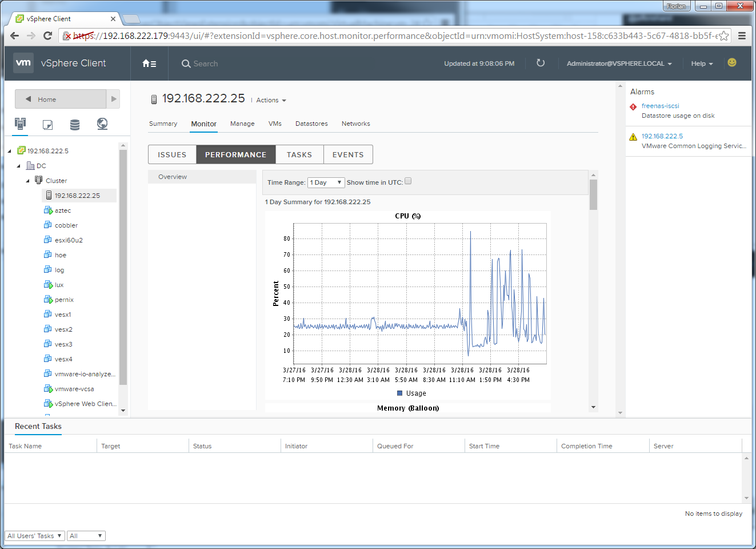The width and height of the screenshot is (756, 549).
Task: Click the VMware vm logo
Action: [x=23, y=63]
